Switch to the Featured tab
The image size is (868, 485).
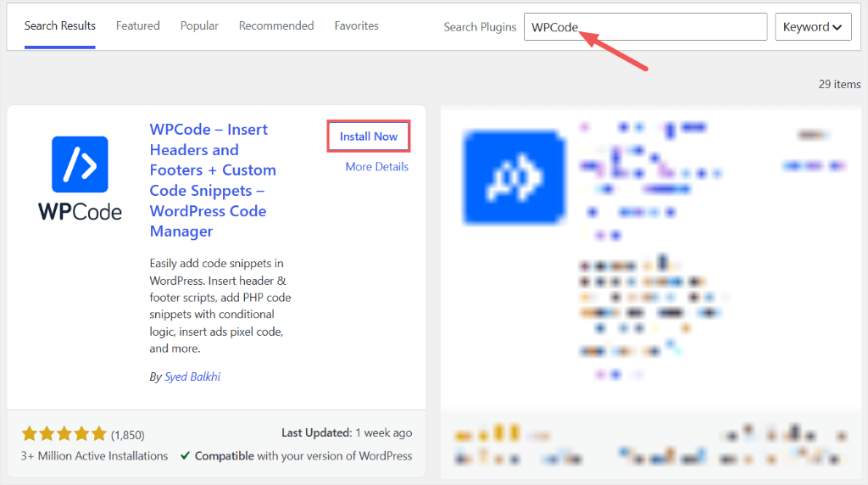138,26
